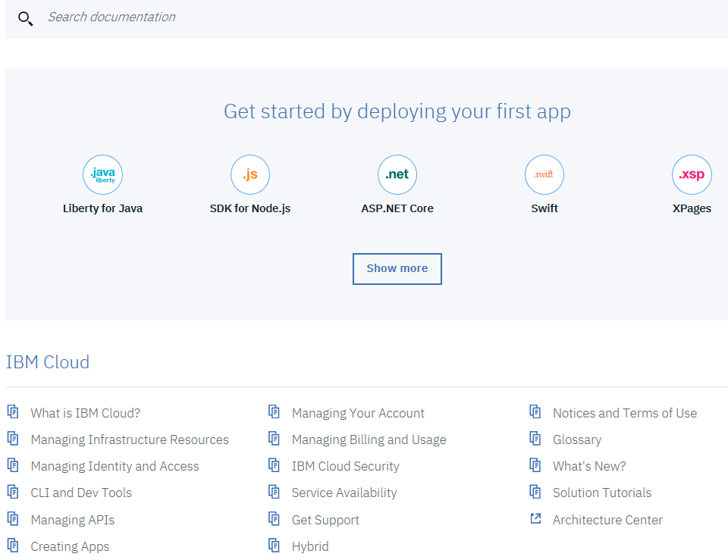Type in the Search documentation field
The image size is (728, 560).
[303, 17]
